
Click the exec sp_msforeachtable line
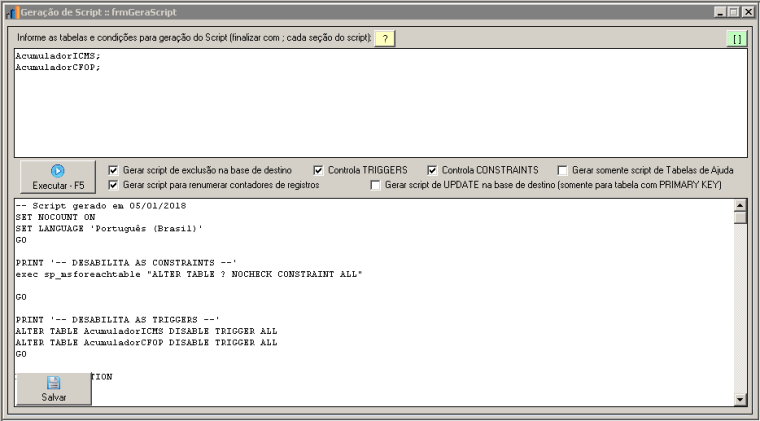point(189,274)
